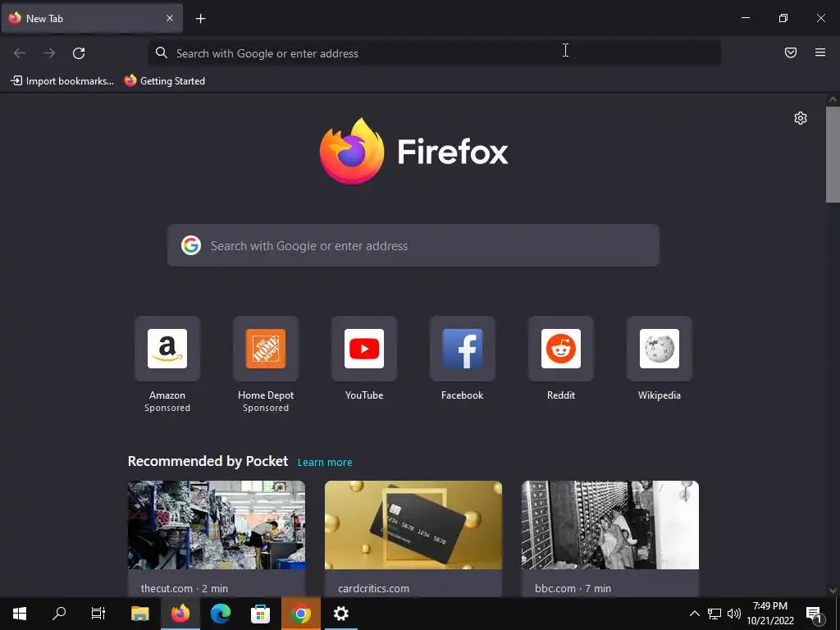Image resolution: width=840 pixels, height=630 pixels.
Task: Click the Learn more Pocket link
Action: (x=325, y=463)
